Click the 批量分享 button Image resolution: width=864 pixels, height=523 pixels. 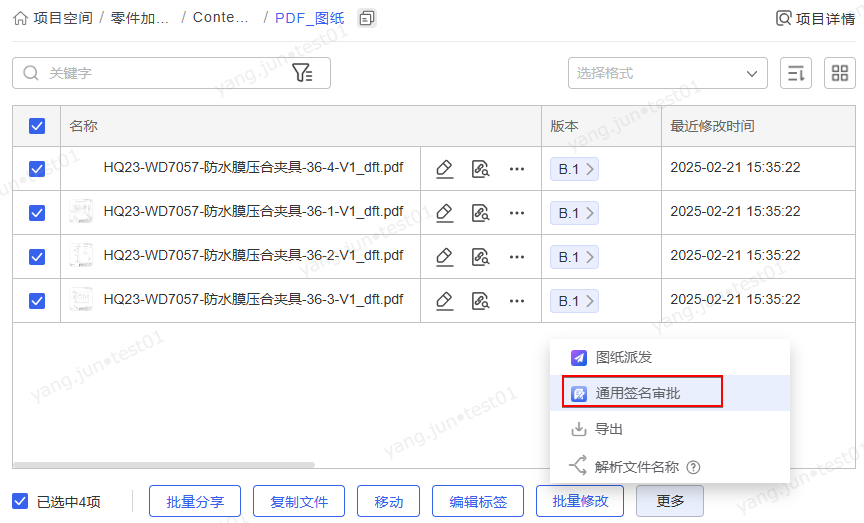click(195, 501)
